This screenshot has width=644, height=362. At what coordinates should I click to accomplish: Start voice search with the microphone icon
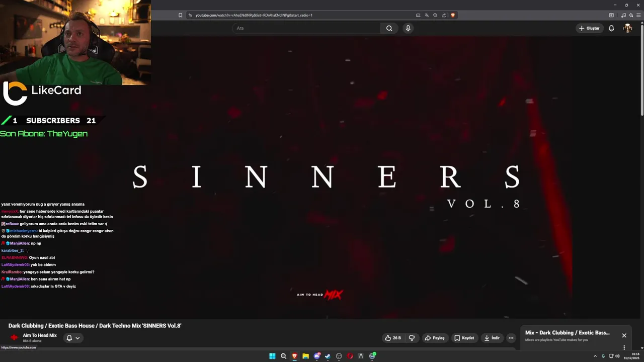pos(408,28)
